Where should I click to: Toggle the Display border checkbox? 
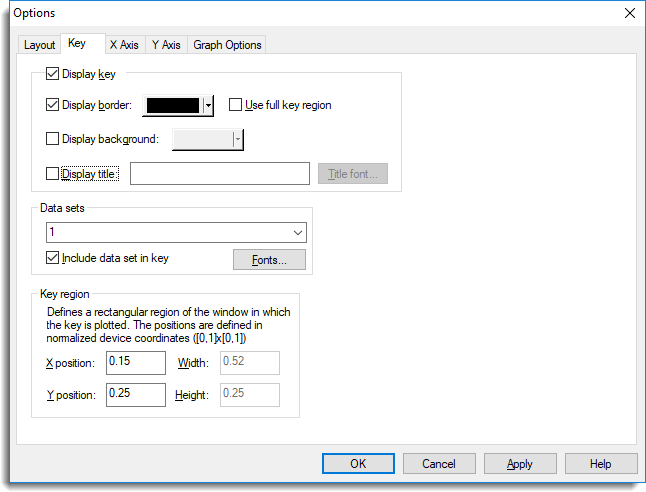(x=52, y=105)
